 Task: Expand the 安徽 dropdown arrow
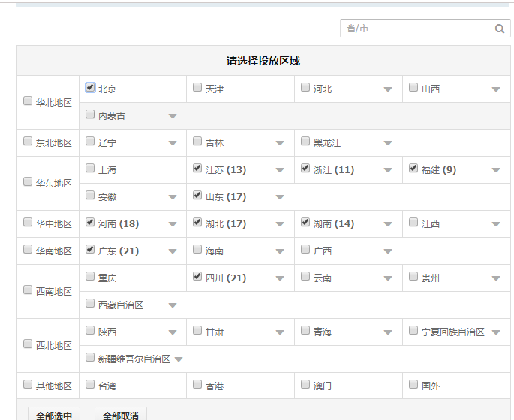pyautogui.click(x=173, y=197)
